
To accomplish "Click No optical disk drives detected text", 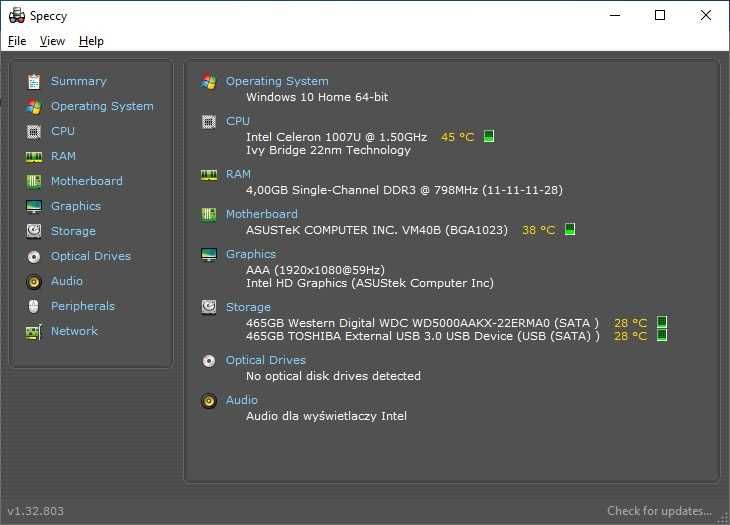I will [x=333, y=376].
